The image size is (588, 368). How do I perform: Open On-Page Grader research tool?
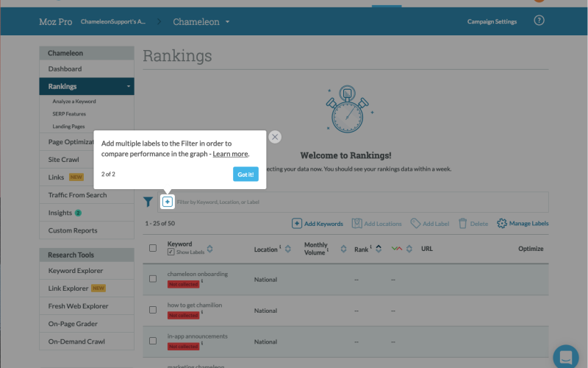click(x=87, y=324)
